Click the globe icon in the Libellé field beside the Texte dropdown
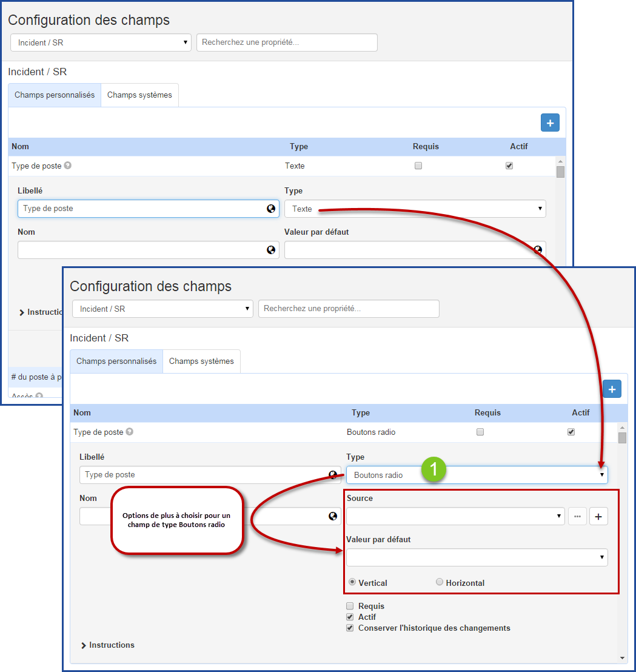 (x=271, y=209)
